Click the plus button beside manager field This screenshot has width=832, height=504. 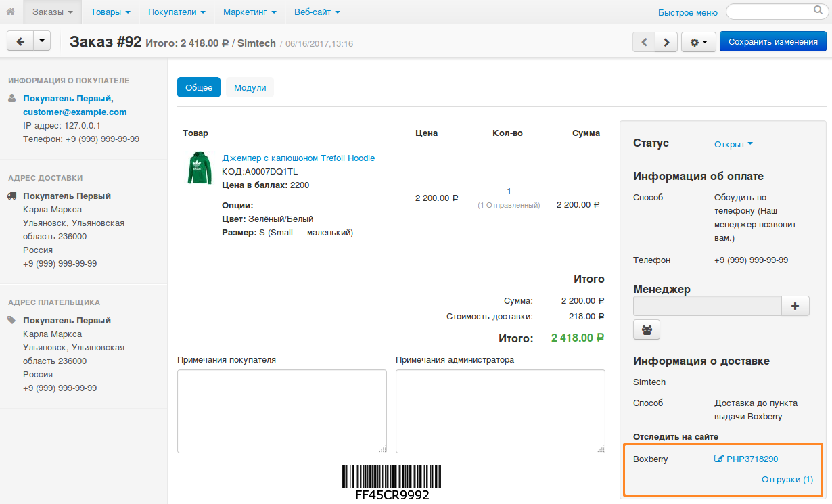click(795, 306)
